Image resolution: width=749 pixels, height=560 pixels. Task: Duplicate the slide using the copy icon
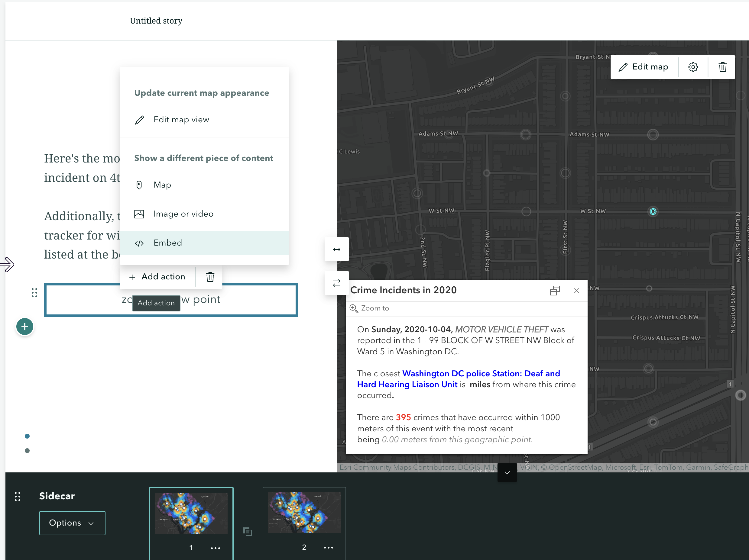point(247,532)
